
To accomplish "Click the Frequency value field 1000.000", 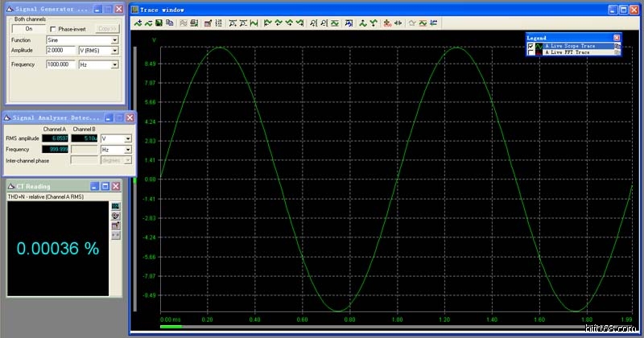I will pos(60,64).
